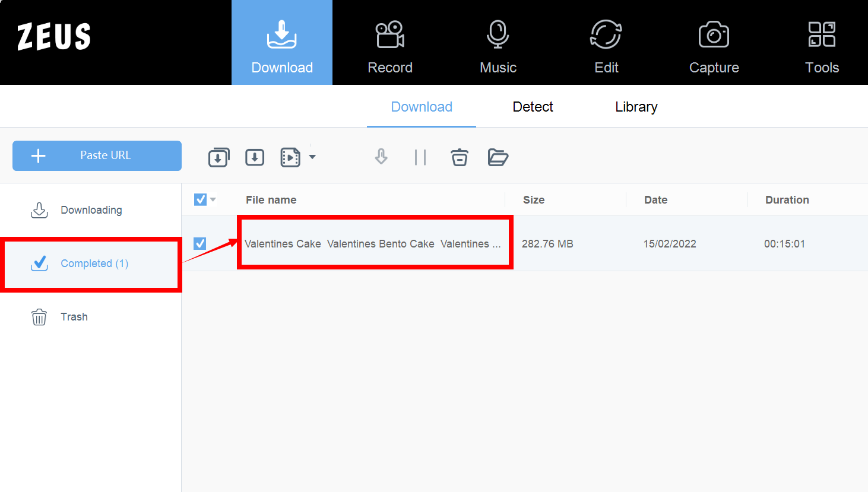Click the batch download icon

pyautogui.click(x=218, y=157)
